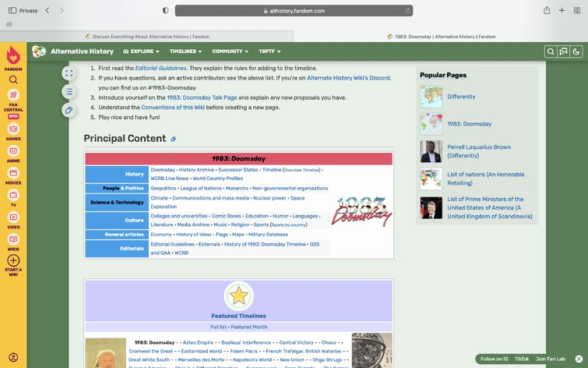Open the Military Database link
Screen dimensions: 588x368
(268, 235)
